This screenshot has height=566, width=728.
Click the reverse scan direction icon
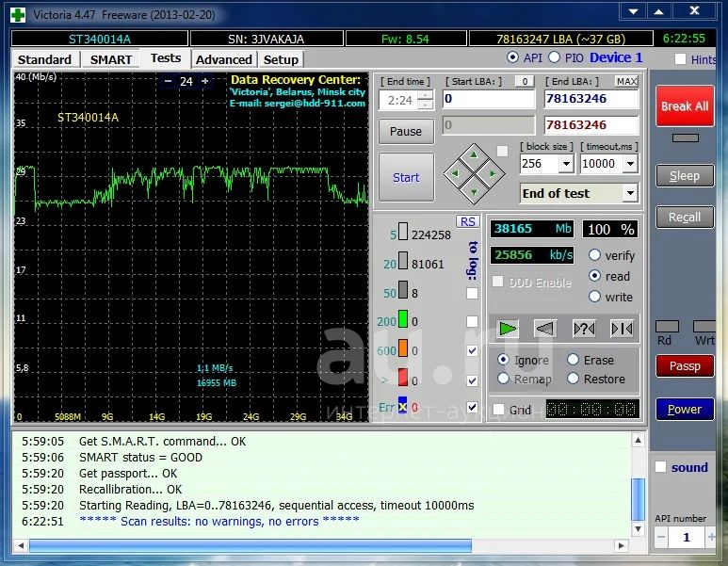(x=544, y=328)
